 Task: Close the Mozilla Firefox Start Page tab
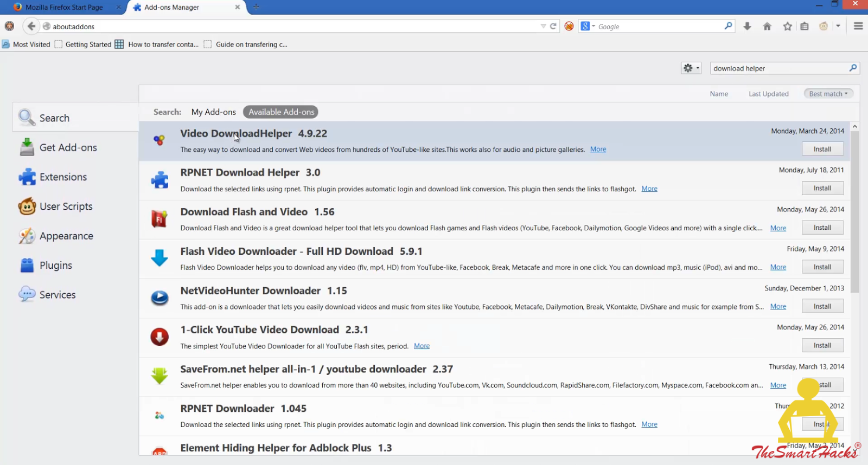118,7
